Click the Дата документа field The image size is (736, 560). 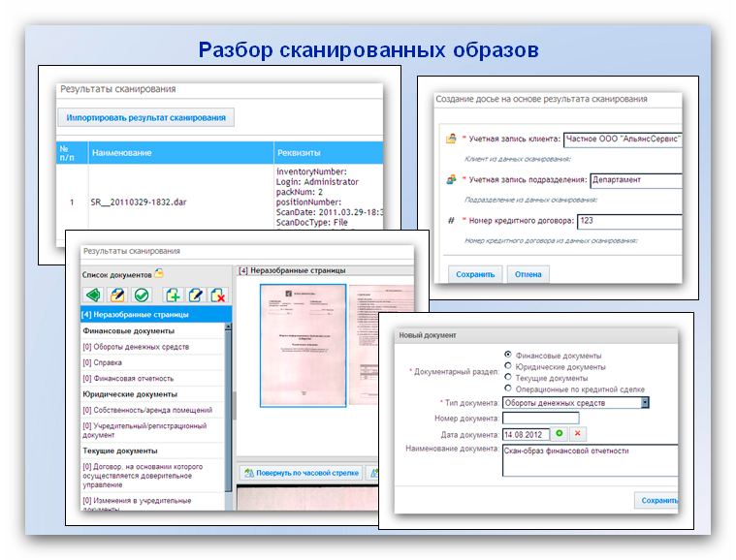tap(526, 434)
